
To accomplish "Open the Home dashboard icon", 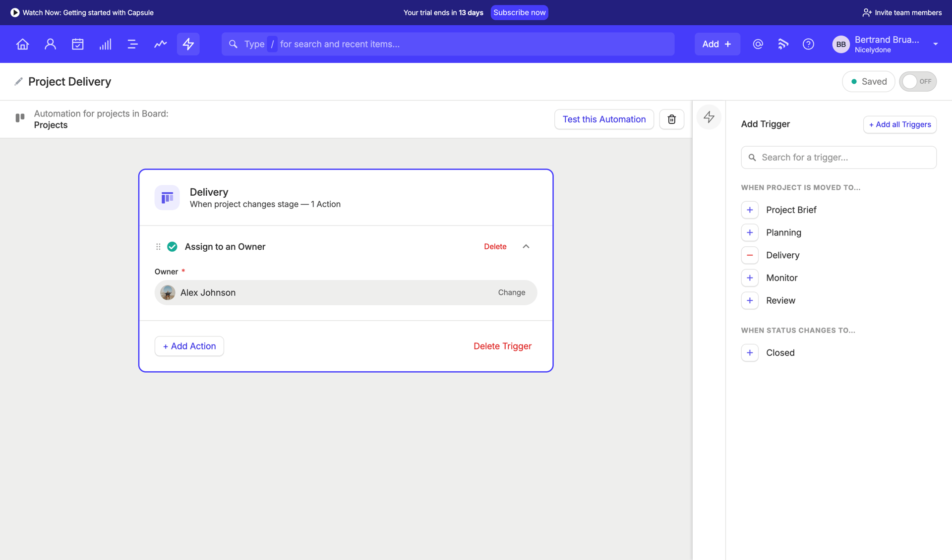I will tap(22, 44).
